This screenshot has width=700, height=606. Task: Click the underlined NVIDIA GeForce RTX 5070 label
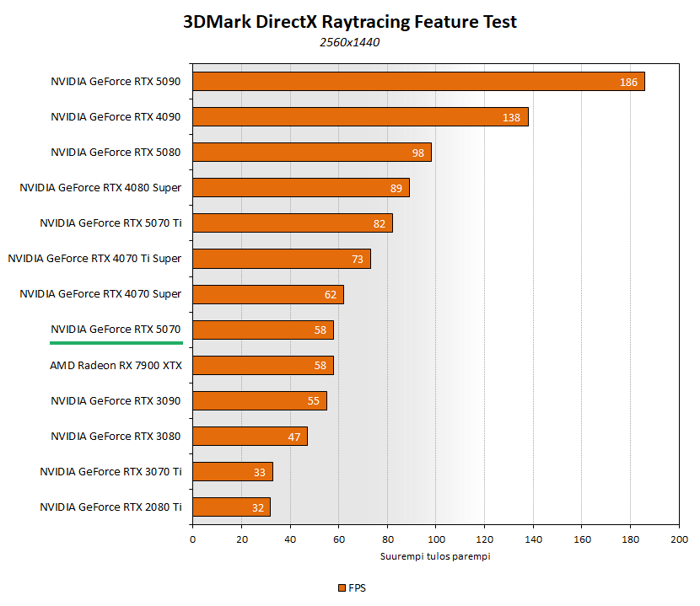click(116, 330)
